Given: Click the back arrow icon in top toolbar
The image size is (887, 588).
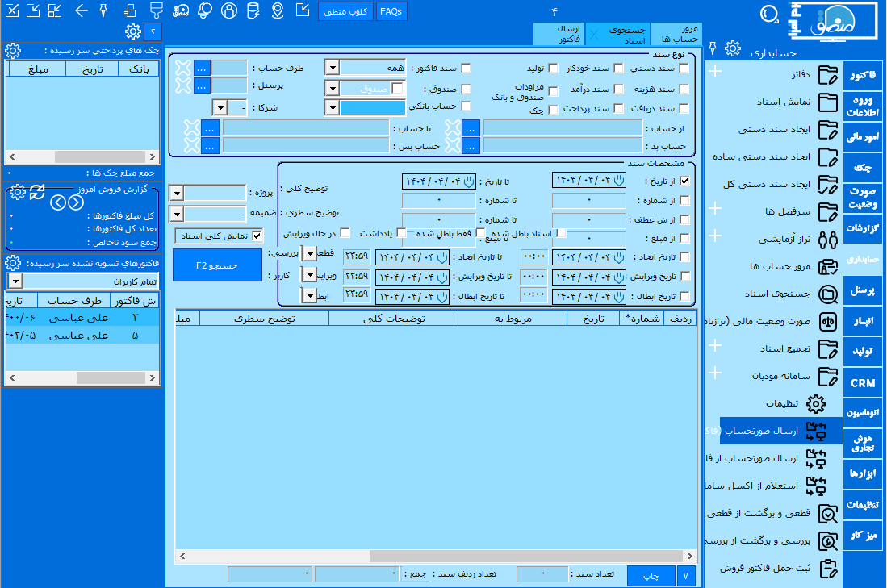Looking at the screenshot, I should (81, 10).
